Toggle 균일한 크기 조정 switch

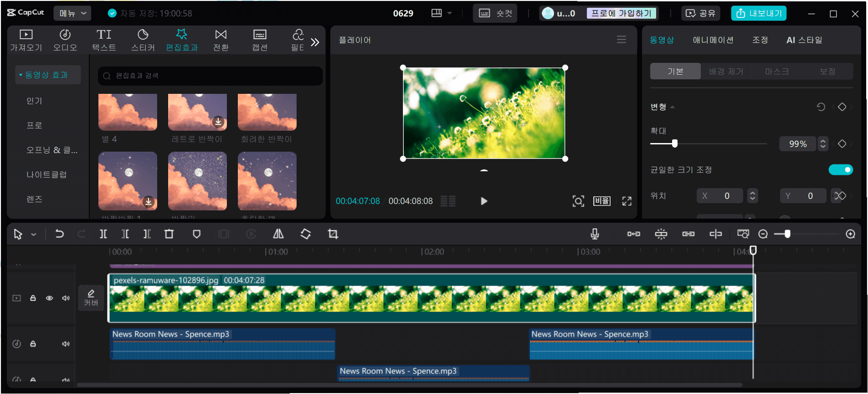click(841, 169)
